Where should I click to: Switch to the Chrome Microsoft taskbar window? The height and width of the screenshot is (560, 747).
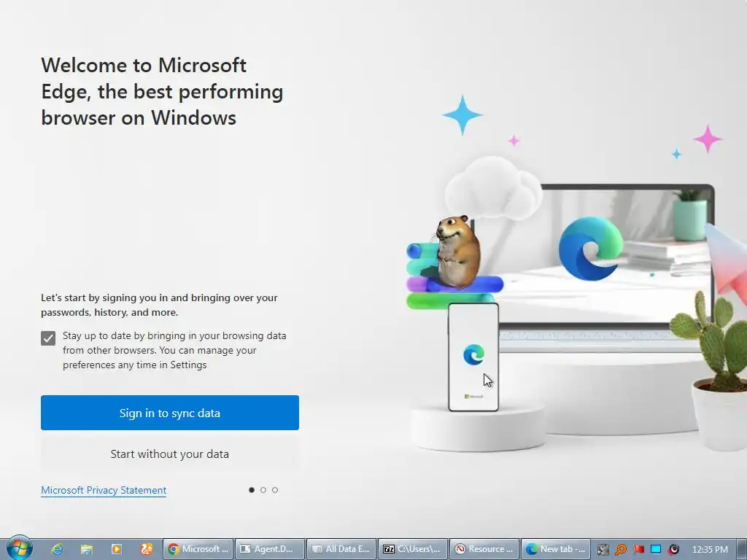tap(198, 549)
